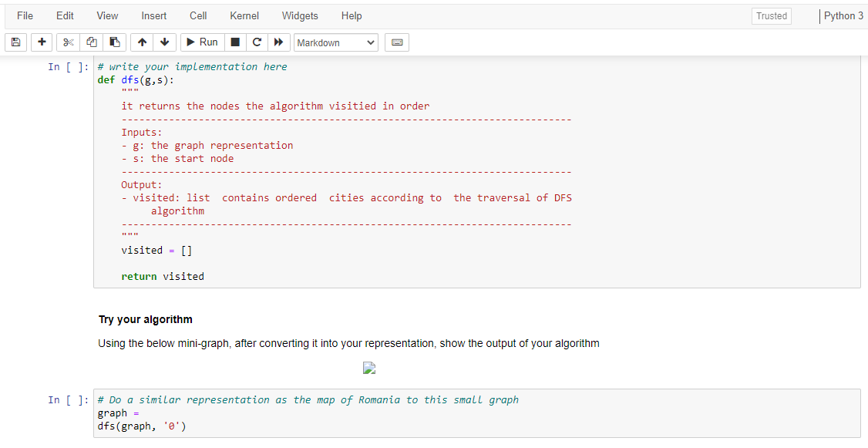Restart and run all cells with fast-forward icon
868x448 pixels.
point(278,42)
